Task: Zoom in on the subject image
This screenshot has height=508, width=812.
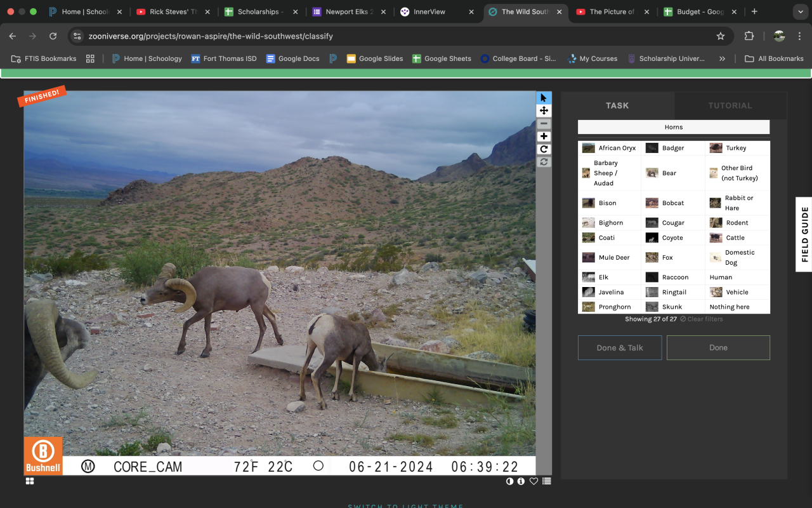Action: [544, 137]
